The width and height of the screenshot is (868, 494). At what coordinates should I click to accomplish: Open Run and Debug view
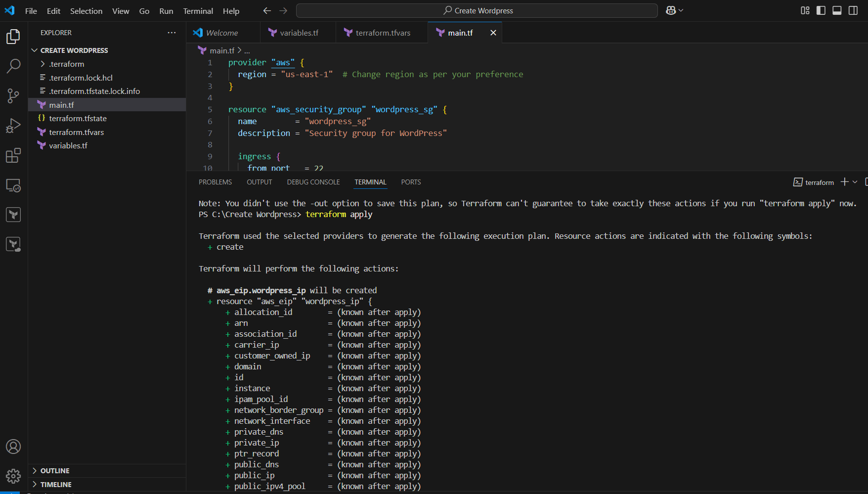tap(13, 126)
